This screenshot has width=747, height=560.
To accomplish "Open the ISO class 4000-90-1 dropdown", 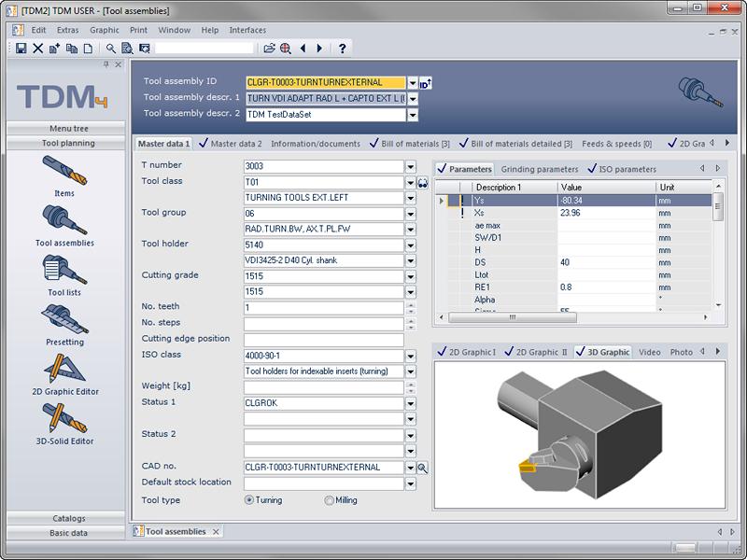I will point(410,356).
